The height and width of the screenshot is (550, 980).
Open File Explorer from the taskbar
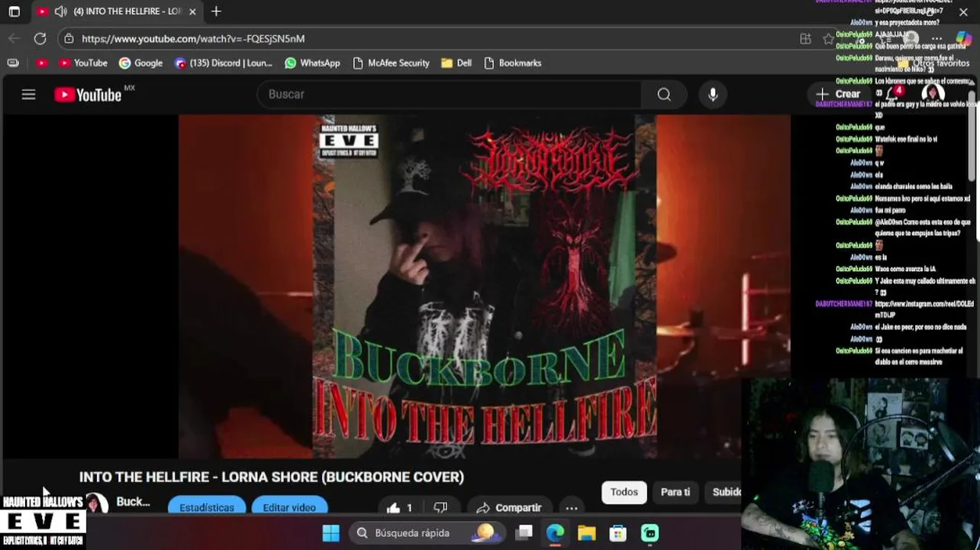586,532
